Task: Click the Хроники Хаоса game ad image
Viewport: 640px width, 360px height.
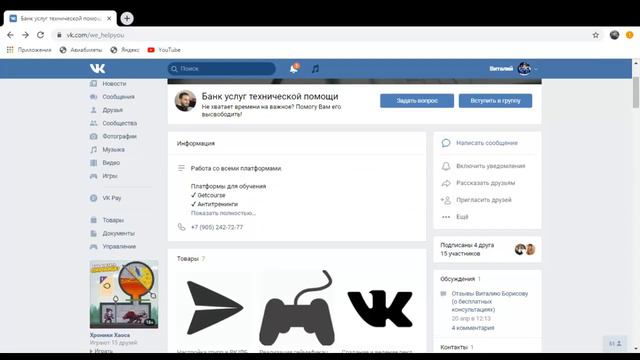Action: point(124,294)
